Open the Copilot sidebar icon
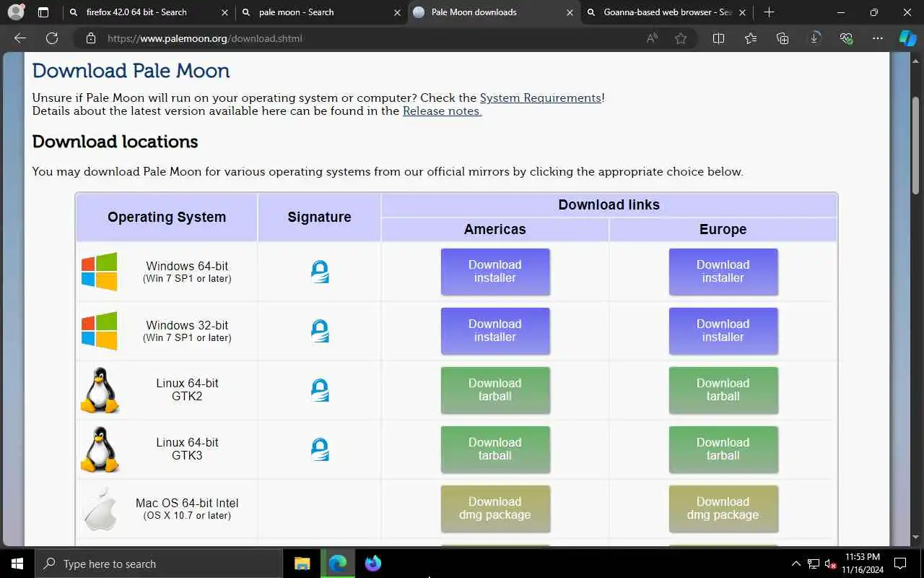 click(x=907, y=38)
